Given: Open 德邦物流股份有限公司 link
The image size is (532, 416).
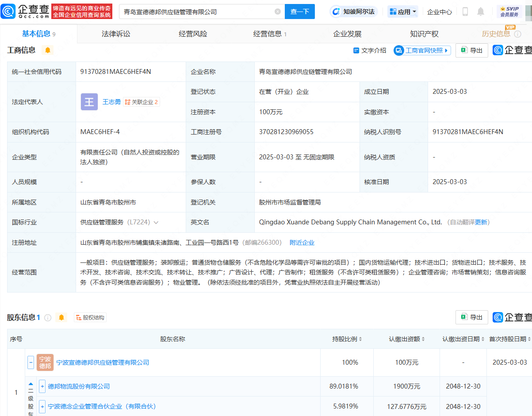Looking at the screenshot, I should tap(79, 386).
